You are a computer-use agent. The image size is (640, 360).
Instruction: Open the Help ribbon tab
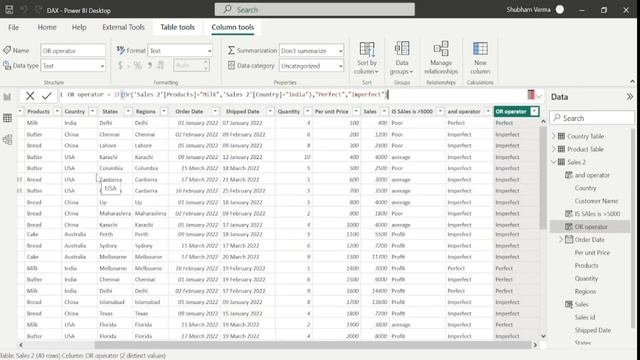(79, 27)
